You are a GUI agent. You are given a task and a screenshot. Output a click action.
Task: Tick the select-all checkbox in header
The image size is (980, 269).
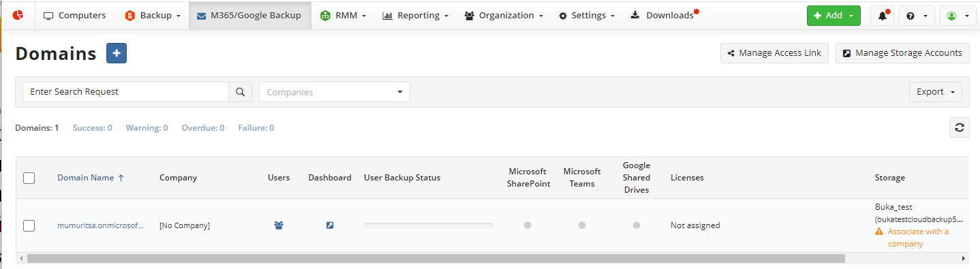click(x=29, y=178)
